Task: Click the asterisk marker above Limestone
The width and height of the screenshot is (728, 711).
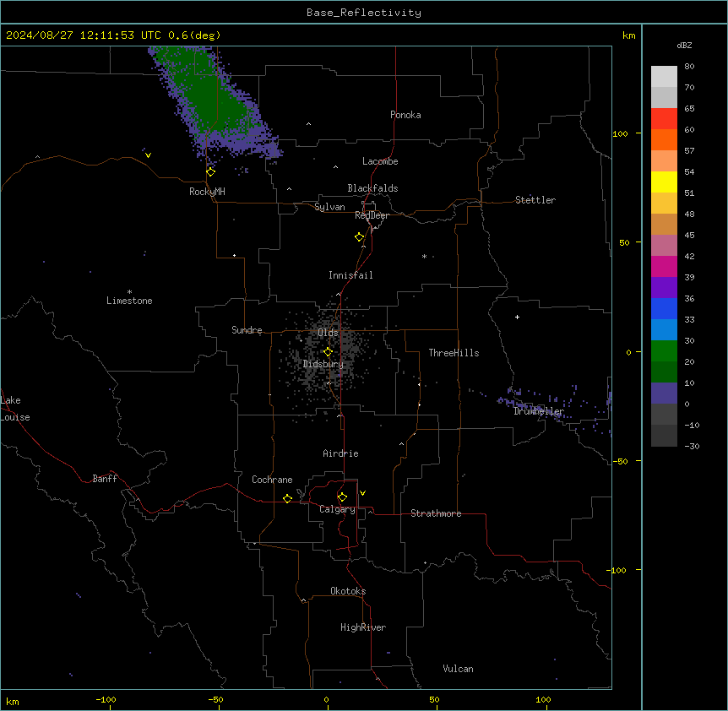Action: (129, 292)
